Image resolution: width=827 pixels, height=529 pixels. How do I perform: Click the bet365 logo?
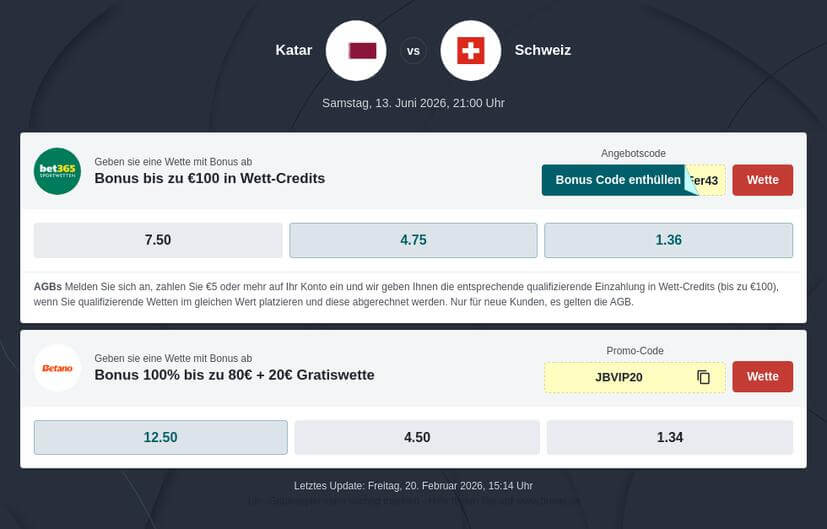coord(57,171)
